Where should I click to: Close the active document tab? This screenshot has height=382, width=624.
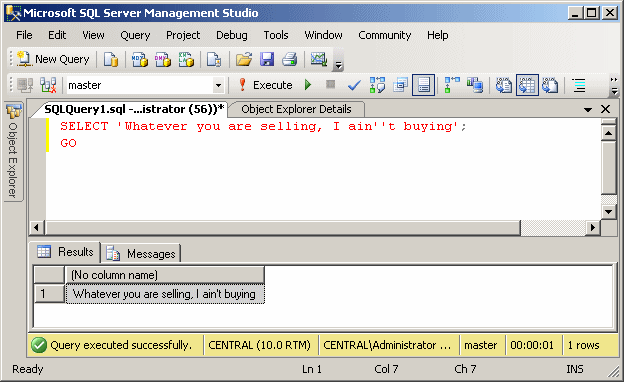click(605, 109)
